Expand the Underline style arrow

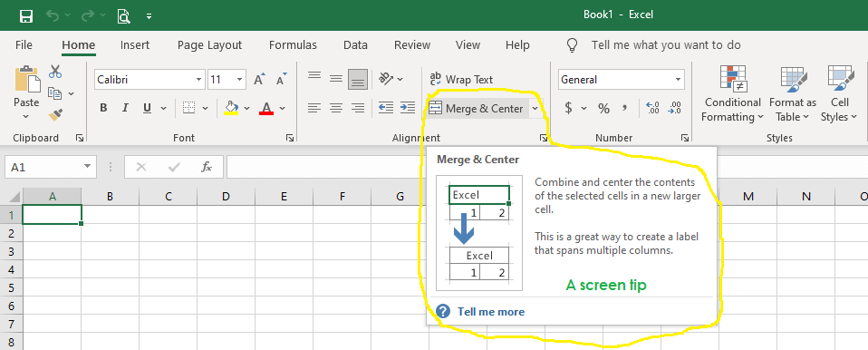pyautogui.click(x=163, y=108)
